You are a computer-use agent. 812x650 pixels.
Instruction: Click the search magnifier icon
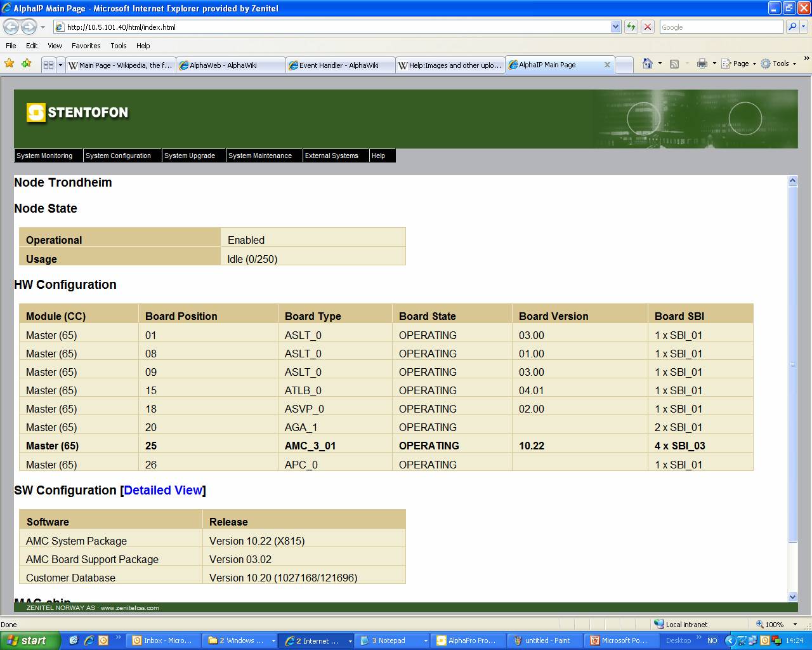[x=792, y=27]
